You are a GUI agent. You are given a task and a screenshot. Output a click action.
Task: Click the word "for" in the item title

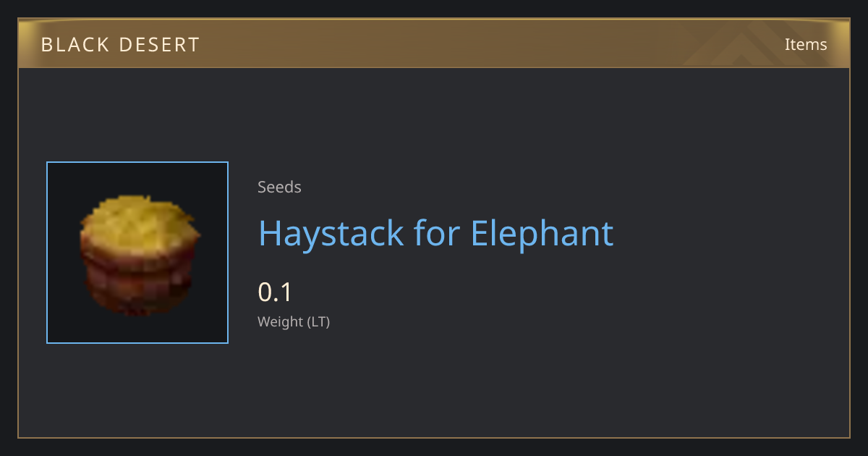(437, 233)
